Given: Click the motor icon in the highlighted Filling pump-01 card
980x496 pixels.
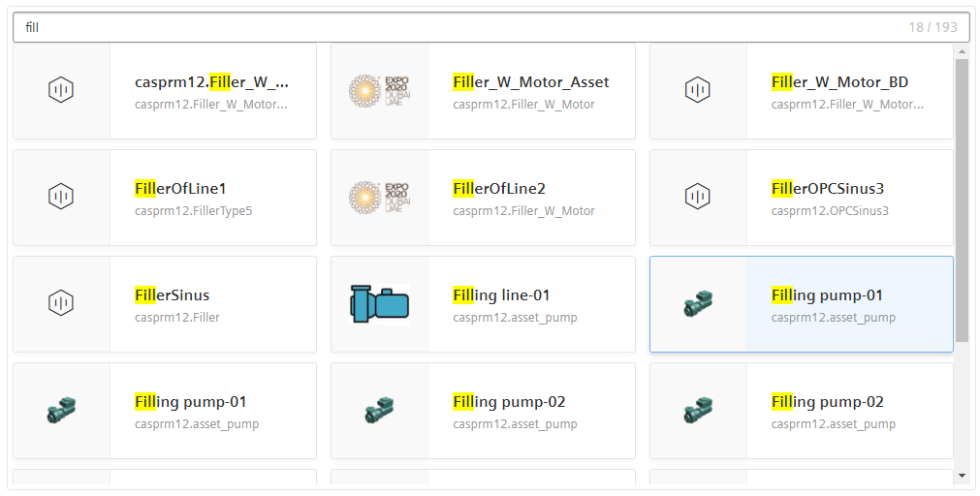Looking at the screenshot, I should click(698, 303).
